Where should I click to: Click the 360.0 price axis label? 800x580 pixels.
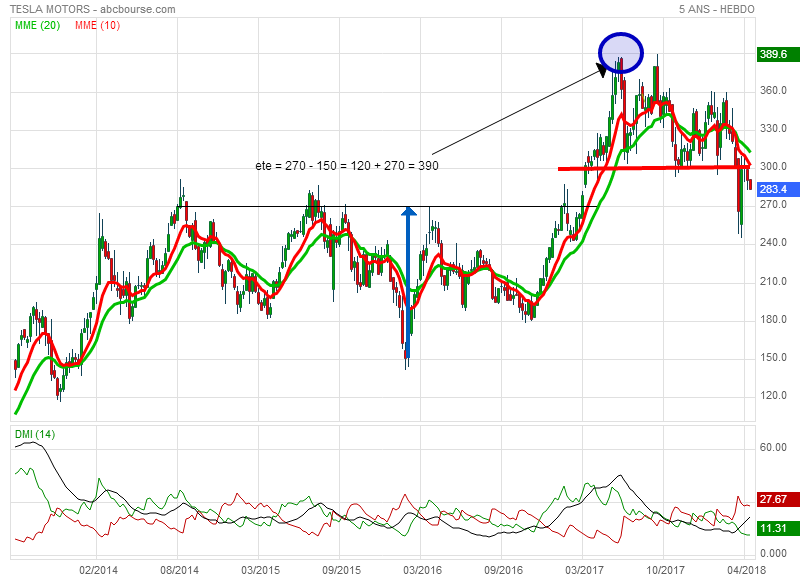(773, 90)
